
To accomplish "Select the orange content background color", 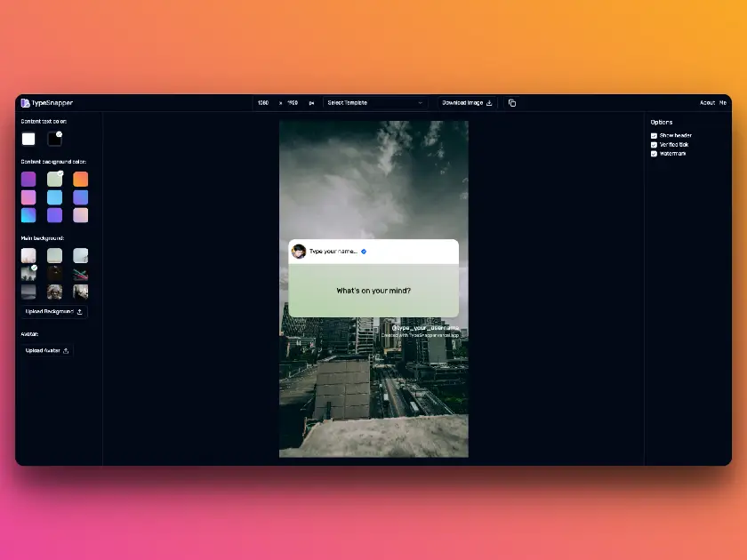I will pyautogui.click(x=80, y=179).
